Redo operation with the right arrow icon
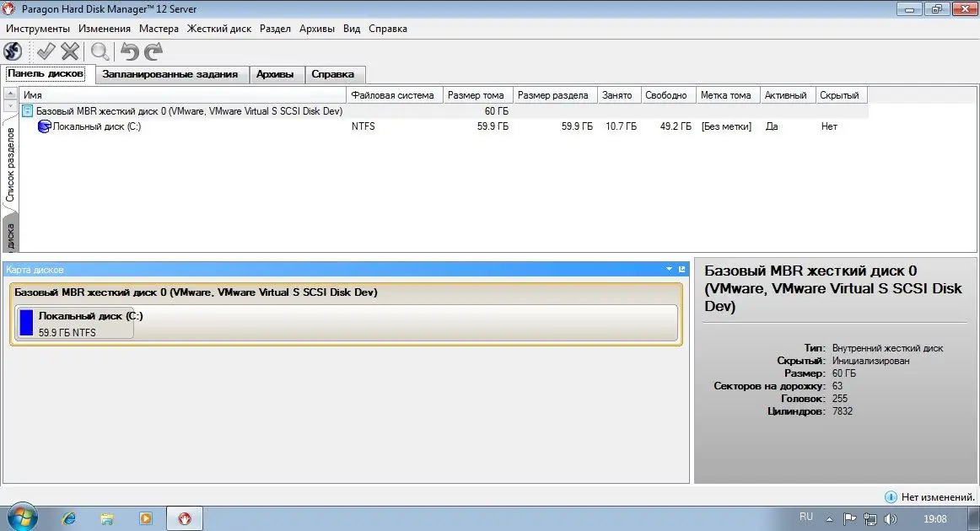980x531 pixels. 153,51
